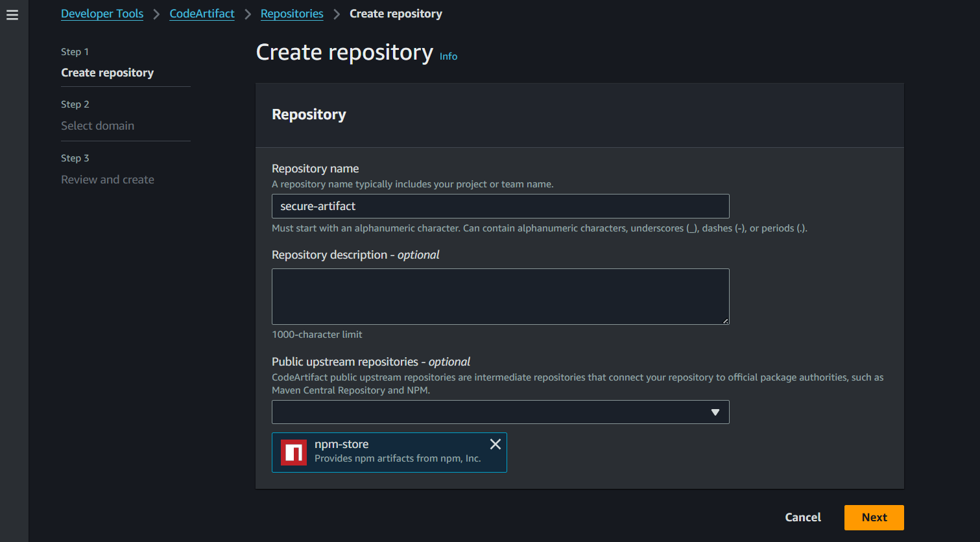Select Step 1 Create repository
The height and width of the screenshot is (542, 980).
tap(107, 73)
